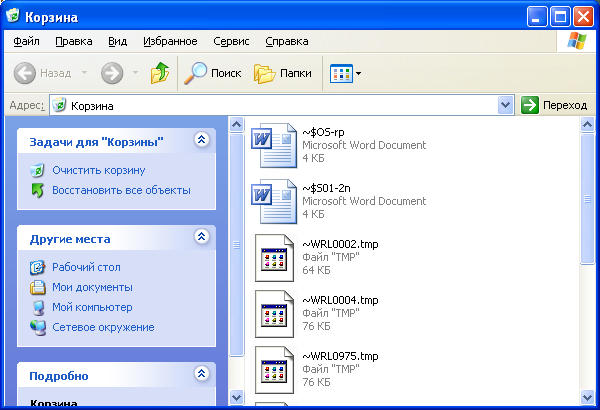600x410 pixels.
Task: Click the ~$OS-rp file name
Action: (323, 132)
